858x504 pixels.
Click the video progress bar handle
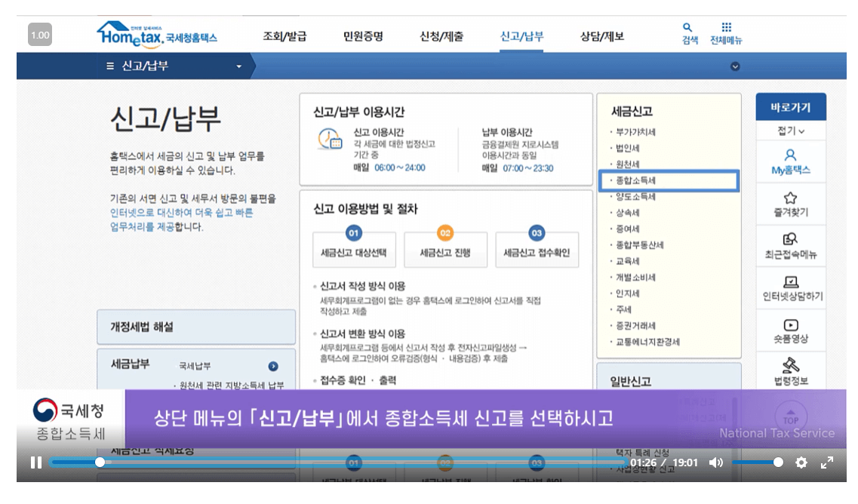(x=100, y=463)
